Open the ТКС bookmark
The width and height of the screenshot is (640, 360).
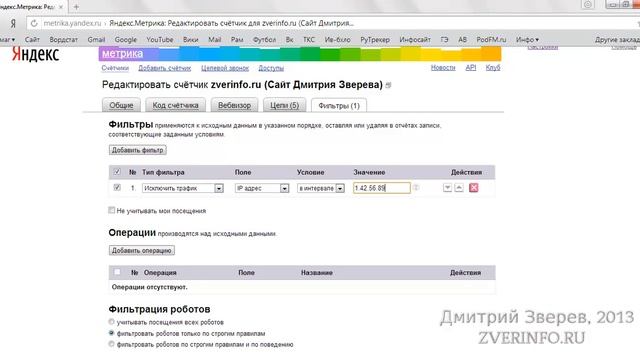click(309, 40)
